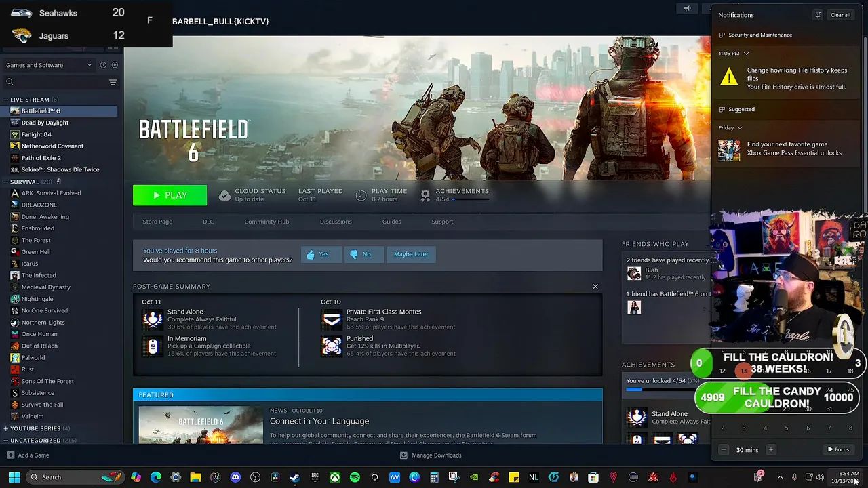868x488 pixels.
Task: Decrease focus time with minus button
Action: (x=724, y=449)
